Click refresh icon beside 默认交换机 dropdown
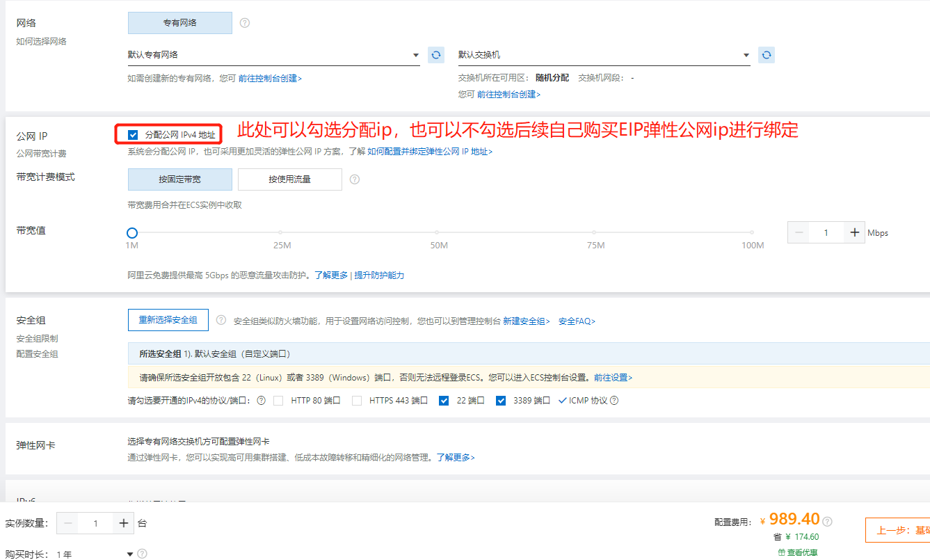Viewport: 930px width, 560px height. click(767, 55)
